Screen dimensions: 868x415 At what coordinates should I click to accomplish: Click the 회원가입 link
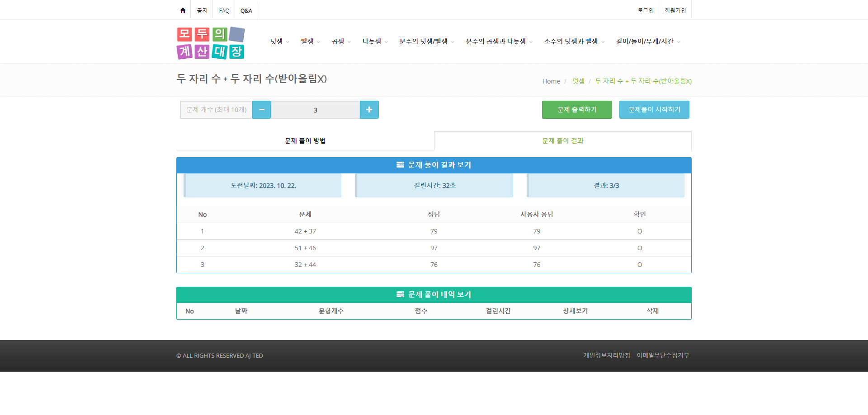point(675,10)
